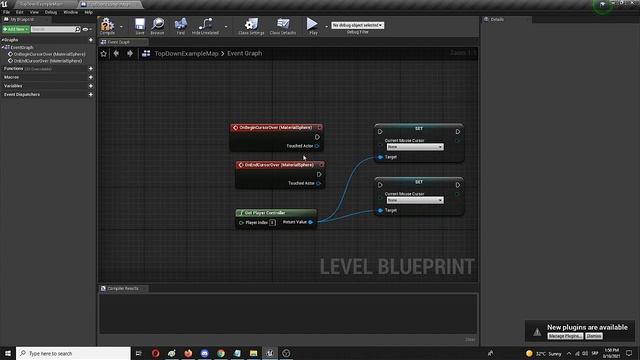Save the blueprint using Save icon

(x=140, y=26)
